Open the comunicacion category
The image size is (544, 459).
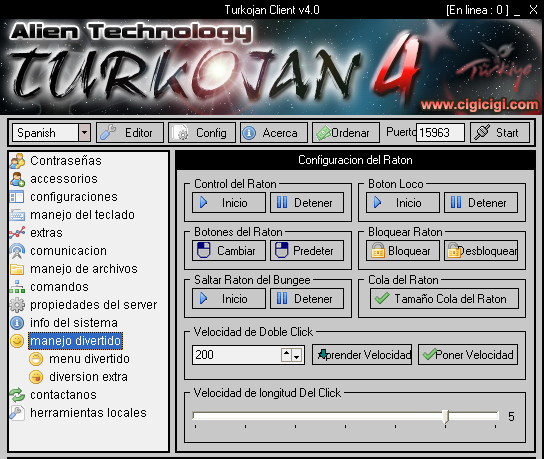68,251
